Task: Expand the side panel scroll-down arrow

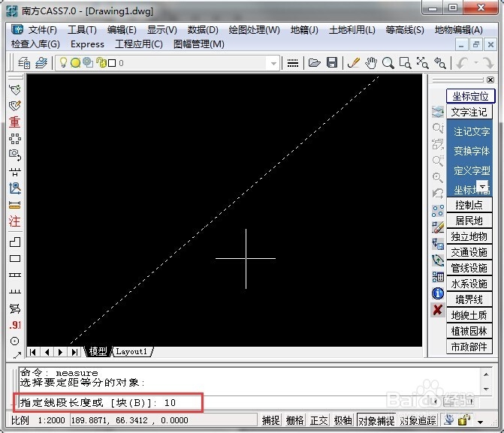Action: pos(482,186)
